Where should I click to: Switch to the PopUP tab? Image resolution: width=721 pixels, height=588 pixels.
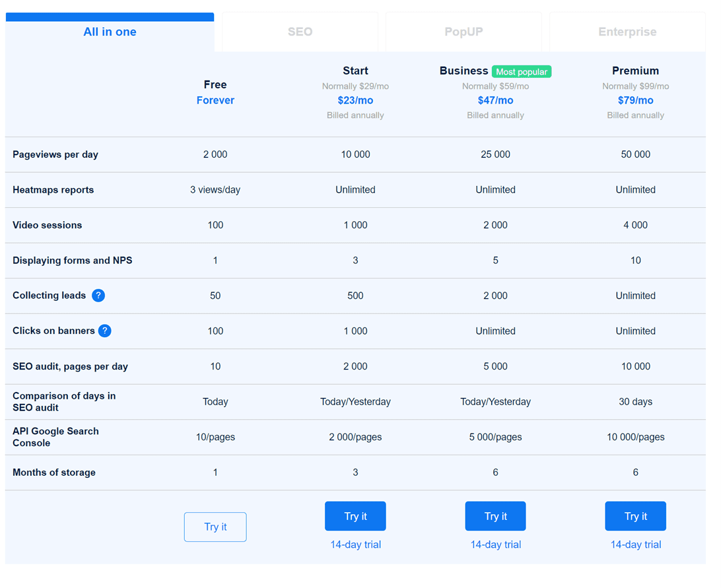click(x=463, y=32)
